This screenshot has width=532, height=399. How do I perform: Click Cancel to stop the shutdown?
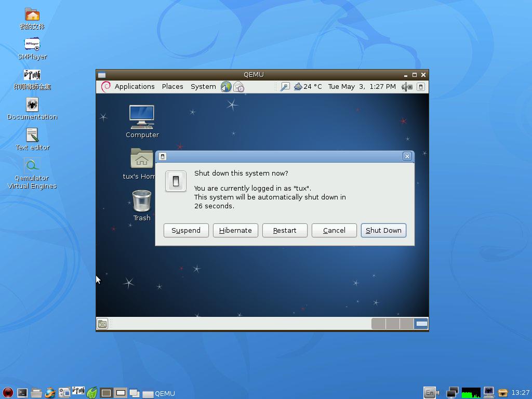pyautogui.click(x=334, y=230)
